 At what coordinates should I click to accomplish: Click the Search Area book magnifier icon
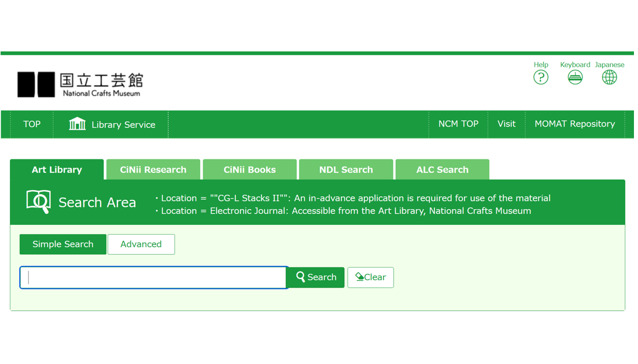[39, 202]
